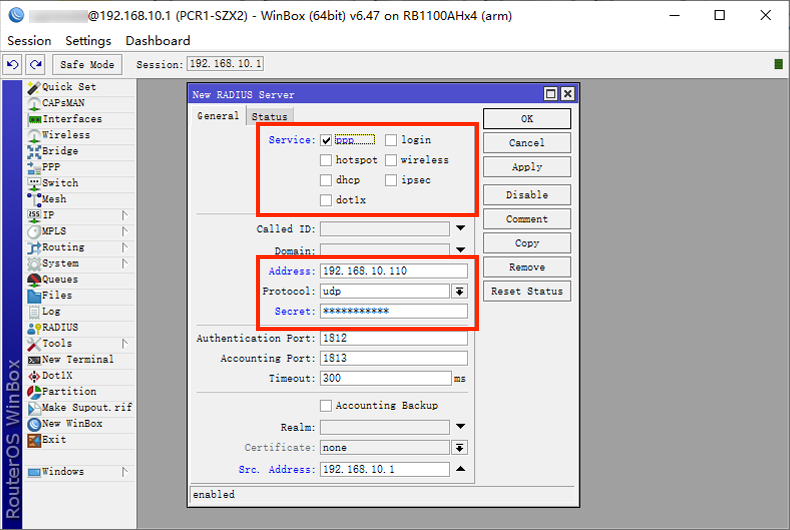Open the Switch sidebar entry
Viewport: 790px width, 530px height.
(81, 183)
